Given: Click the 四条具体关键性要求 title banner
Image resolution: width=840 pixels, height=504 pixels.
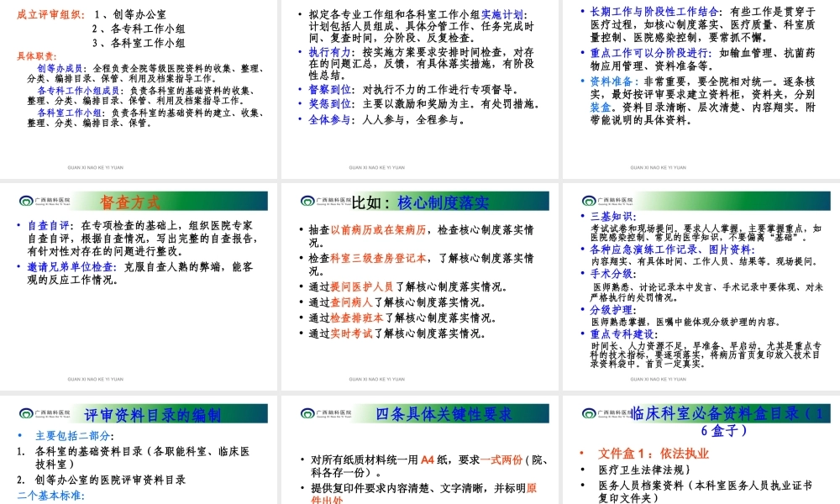Looking at the screenshot, I should pyautogui.click(x=445, y=412).
